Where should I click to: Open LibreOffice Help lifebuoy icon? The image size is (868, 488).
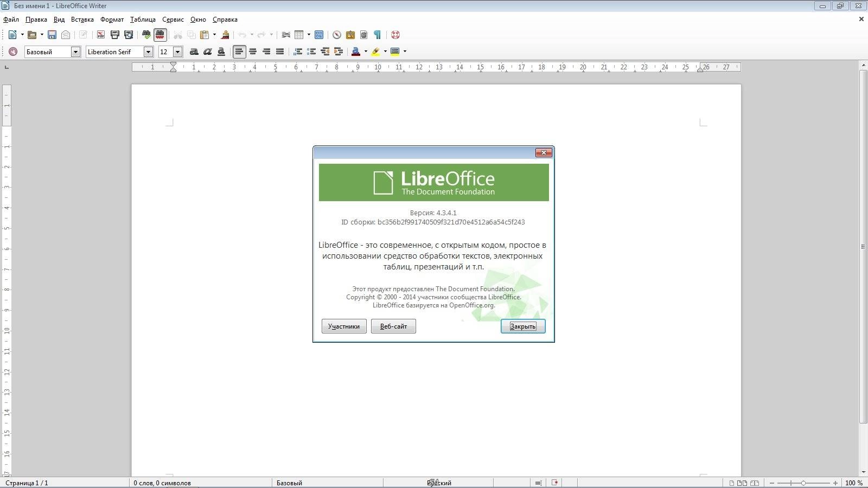[x=395, y=35]
